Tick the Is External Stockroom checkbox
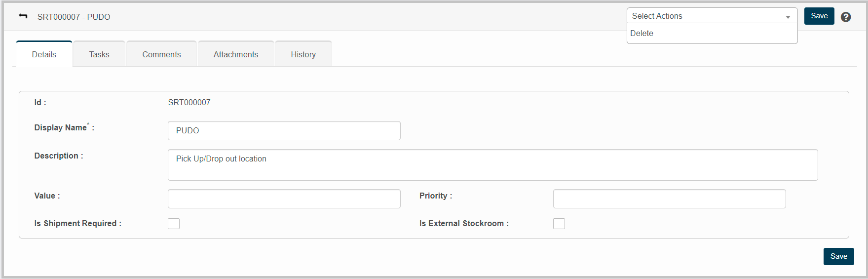 tap(559, 224)
